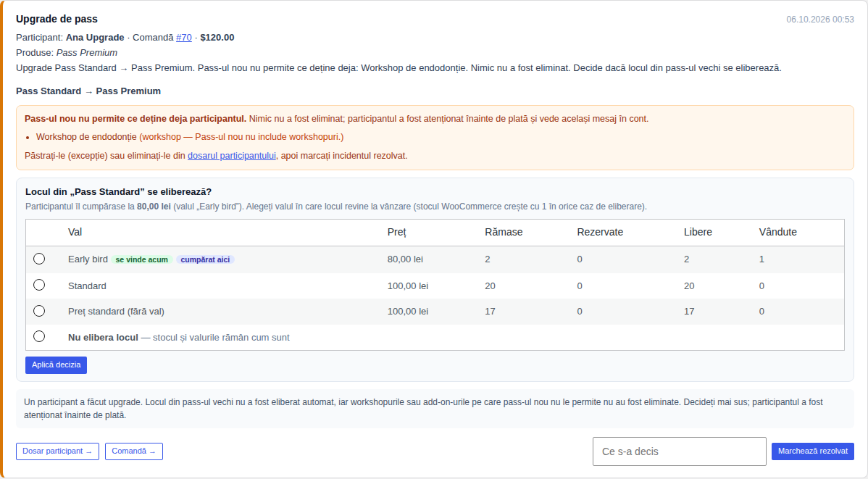The image size is (868, 479).
Task: Click the 80,00 lei price in the Early bird row
Action: (405, 259)
